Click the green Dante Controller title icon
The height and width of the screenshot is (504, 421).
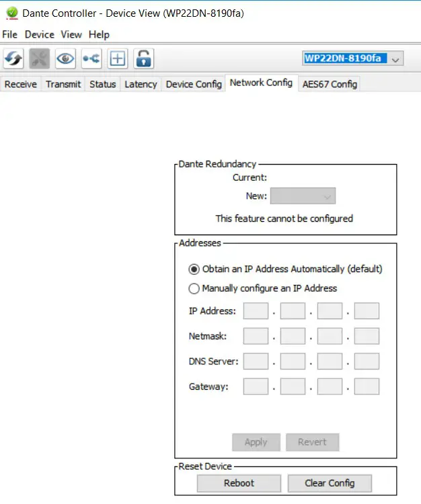pyautogui.click(x=12, y=13)
